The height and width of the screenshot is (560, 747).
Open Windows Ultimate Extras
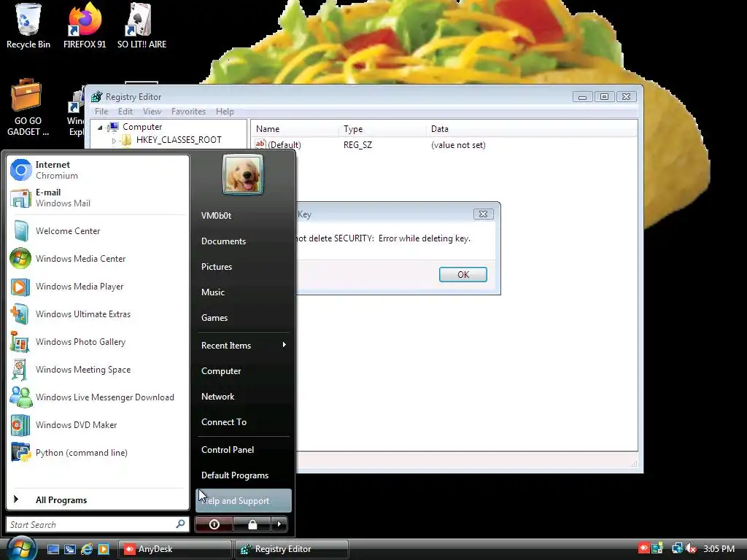click(x=98, y=314)
